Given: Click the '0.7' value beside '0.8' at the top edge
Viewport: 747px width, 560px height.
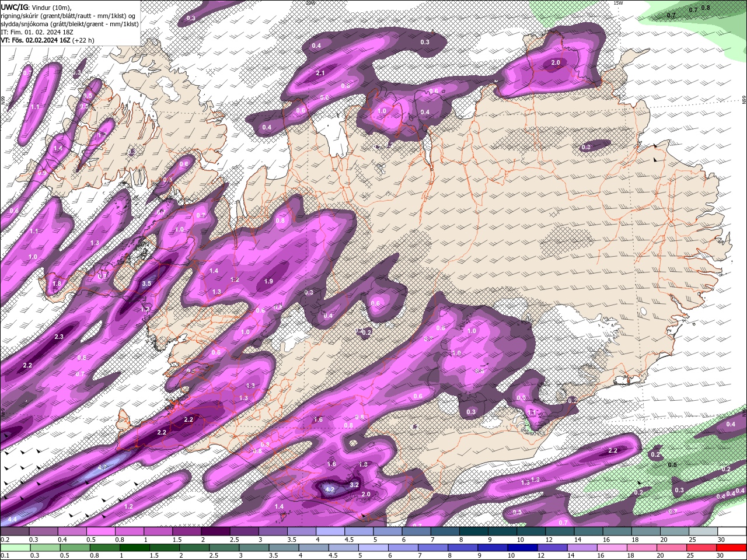Looking at the screenshot, I should point(693,10).
